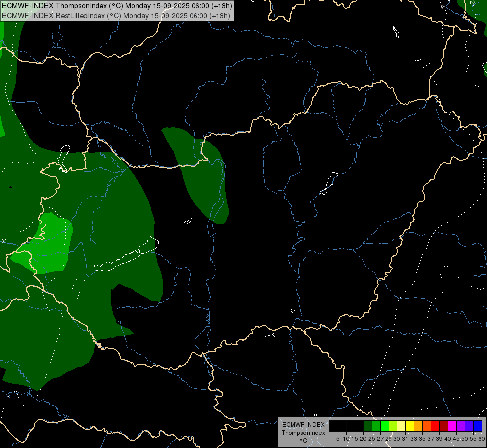This screenshot has height=448, width=487.
Task: Click the large elongated lake outline on map
Action: tap(126, 257)
